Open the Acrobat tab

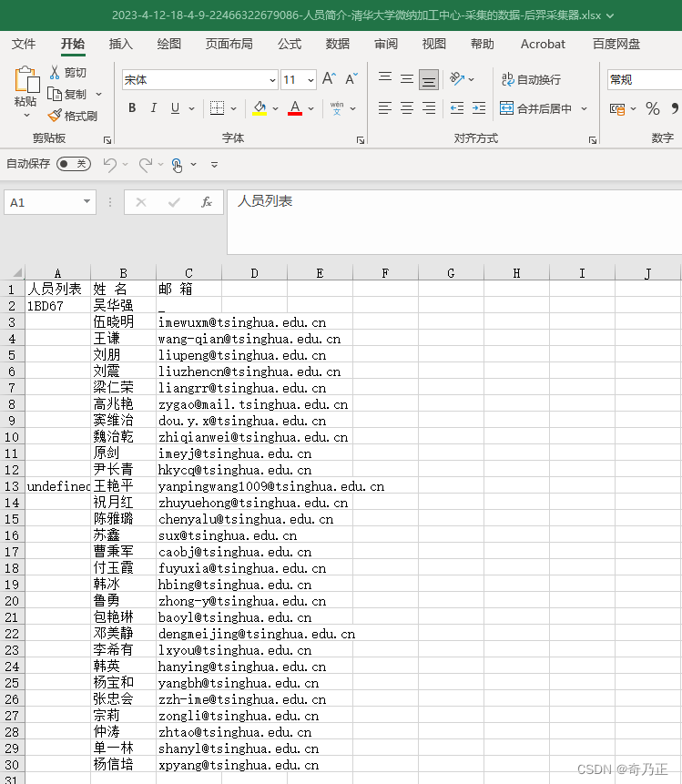point(543,44)
